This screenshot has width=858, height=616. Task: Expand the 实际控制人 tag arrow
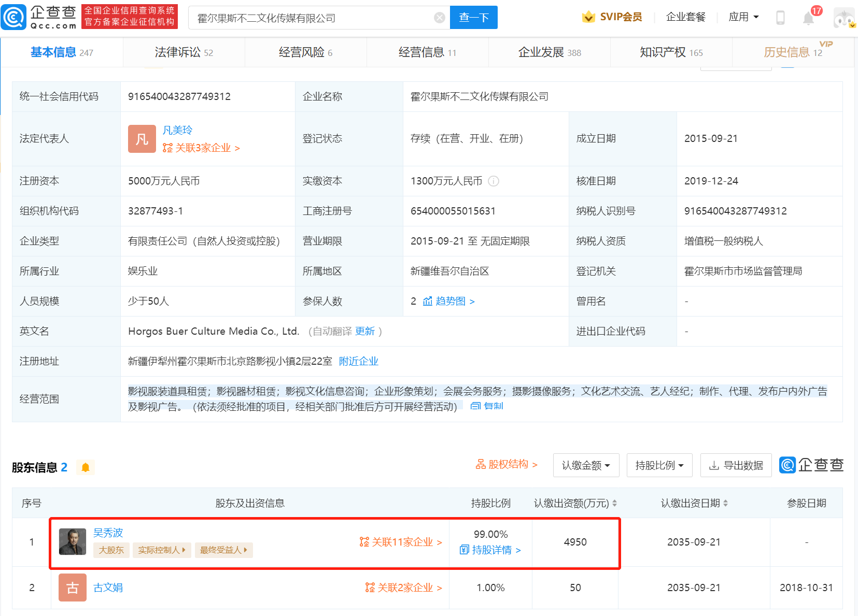(184, 550)
